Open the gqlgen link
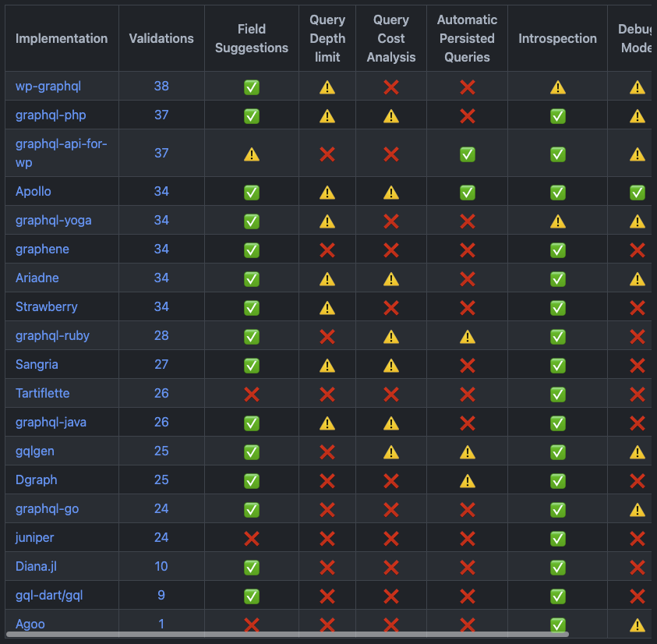The width and height of the screenshot is (657, 644). [x=35, y=451]
